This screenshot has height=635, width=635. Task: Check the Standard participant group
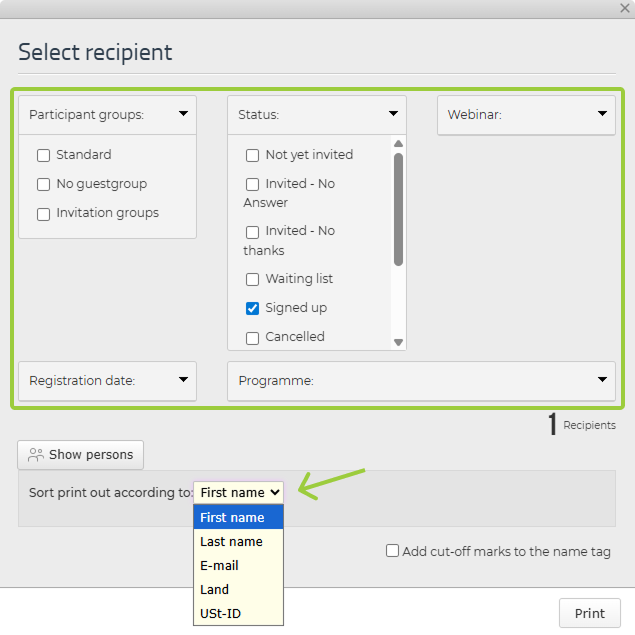point(43,155)
